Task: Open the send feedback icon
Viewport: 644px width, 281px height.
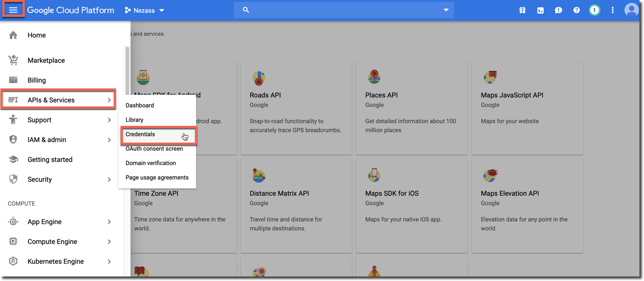Action: tap(559, 10)
